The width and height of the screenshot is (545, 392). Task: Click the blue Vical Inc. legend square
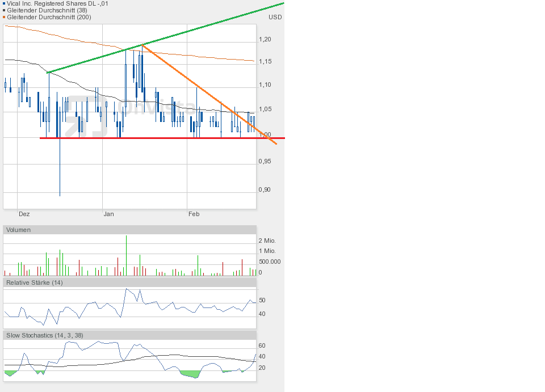pos(5,3)
